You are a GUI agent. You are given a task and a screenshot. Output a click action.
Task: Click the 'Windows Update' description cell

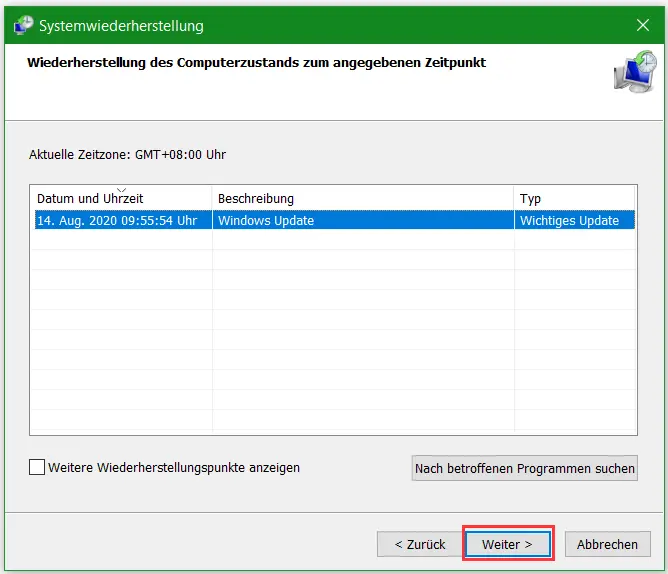pos(266,221)
